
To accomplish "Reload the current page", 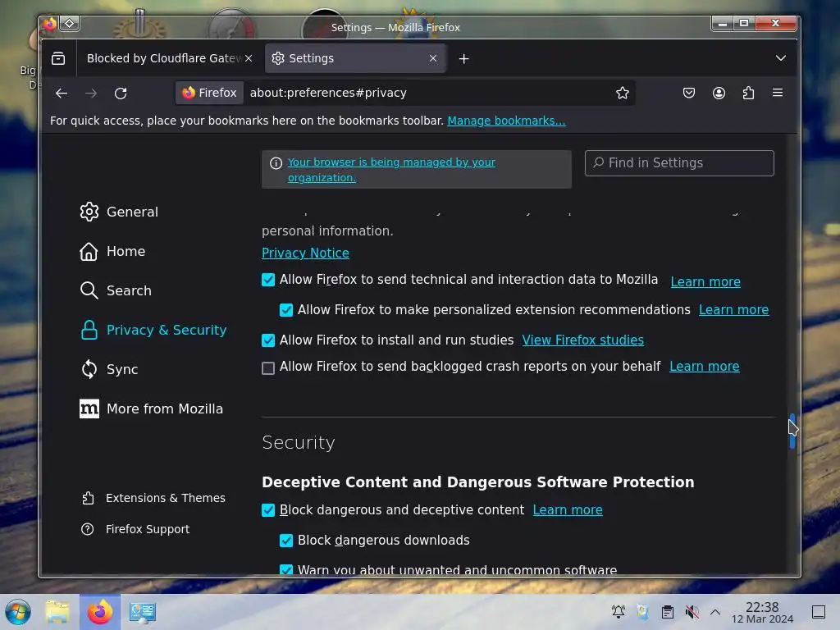I will (x=121, y=94).
